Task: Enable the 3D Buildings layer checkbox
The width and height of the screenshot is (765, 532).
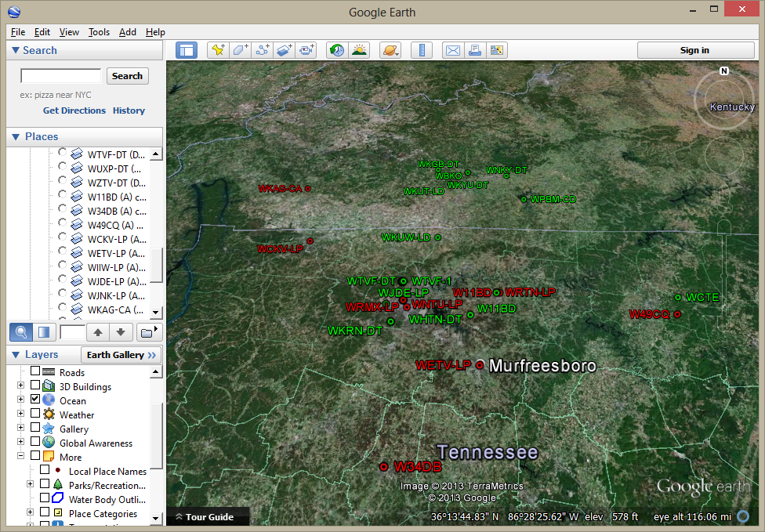Action: 35,385
